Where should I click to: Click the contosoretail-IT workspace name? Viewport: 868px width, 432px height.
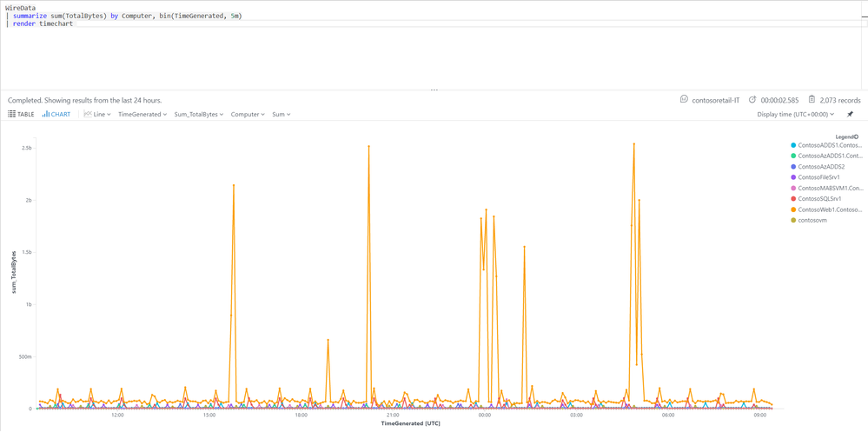click(716, 100)
